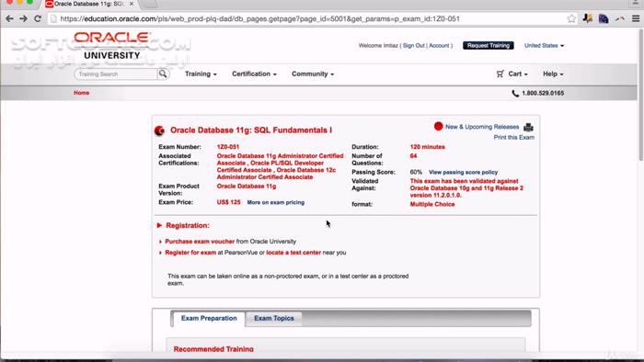Screen dimensions: 644x362
Task: Click exam number 1Z0-051 text
Action: click(x=228, y=147)
